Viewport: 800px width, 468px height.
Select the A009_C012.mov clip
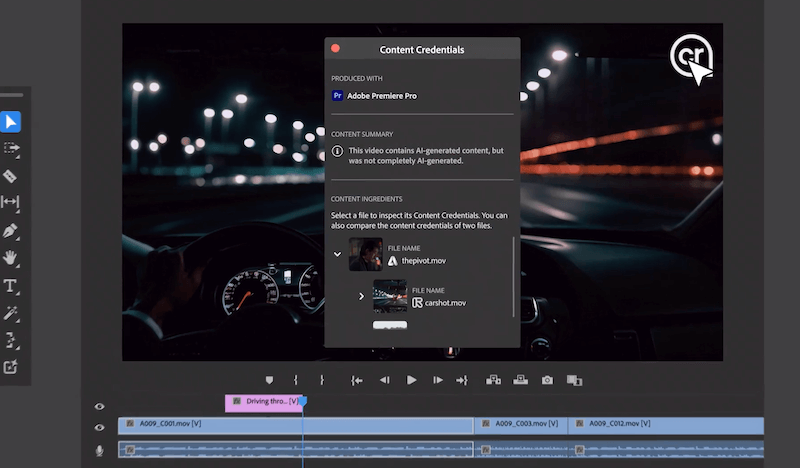[x=666, y=425]
